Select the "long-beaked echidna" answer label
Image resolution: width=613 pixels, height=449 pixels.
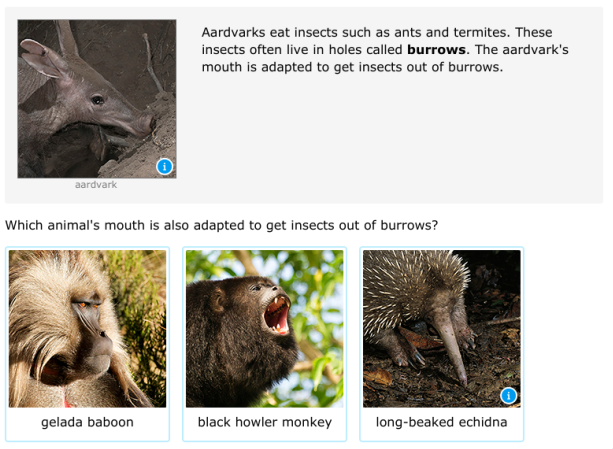pos(441,422)
